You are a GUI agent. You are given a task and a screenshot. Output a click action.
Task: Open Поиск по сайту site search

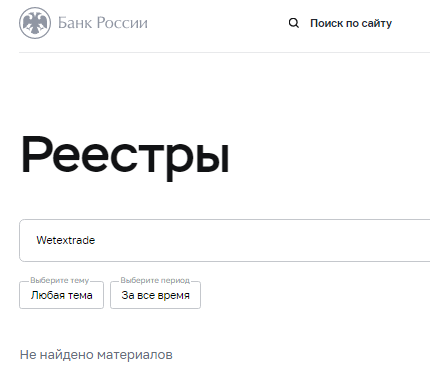[x=340, y=23]
